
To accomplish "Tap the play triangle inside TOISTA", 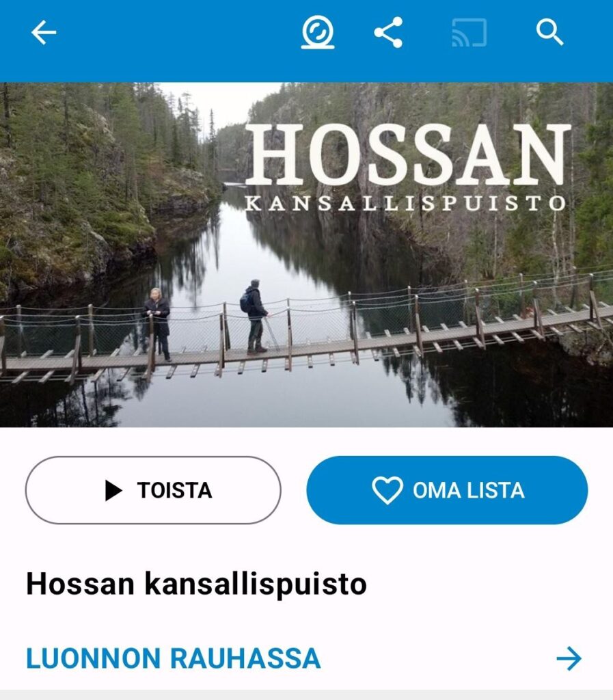I will [x=113, y=490].
